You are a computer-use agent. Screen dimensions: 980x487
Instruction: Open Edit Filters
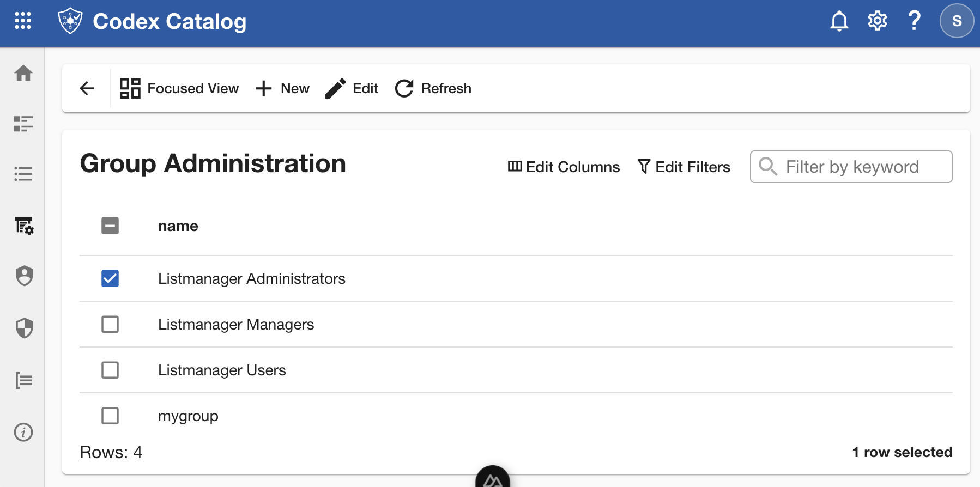(683, 167)
